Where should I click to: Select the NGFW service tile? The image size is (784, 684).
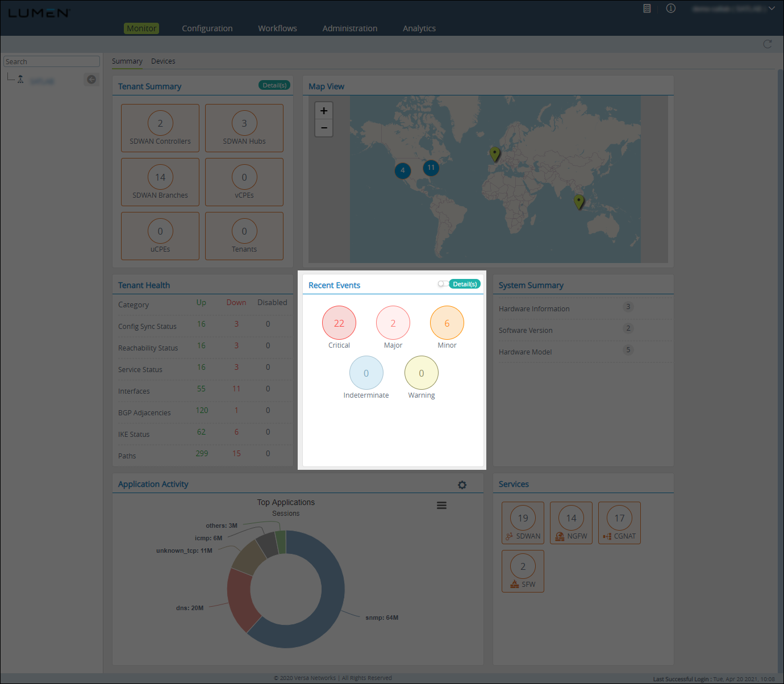571,523
